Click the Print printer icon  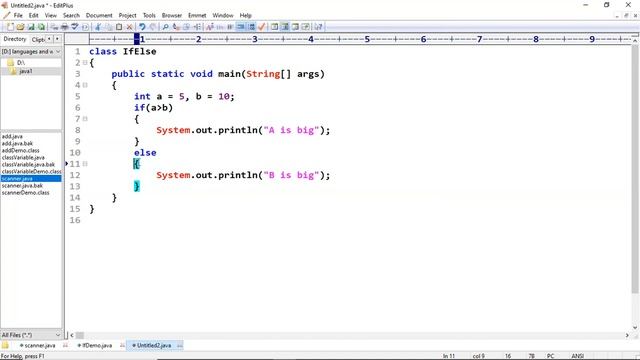point(64,27)
